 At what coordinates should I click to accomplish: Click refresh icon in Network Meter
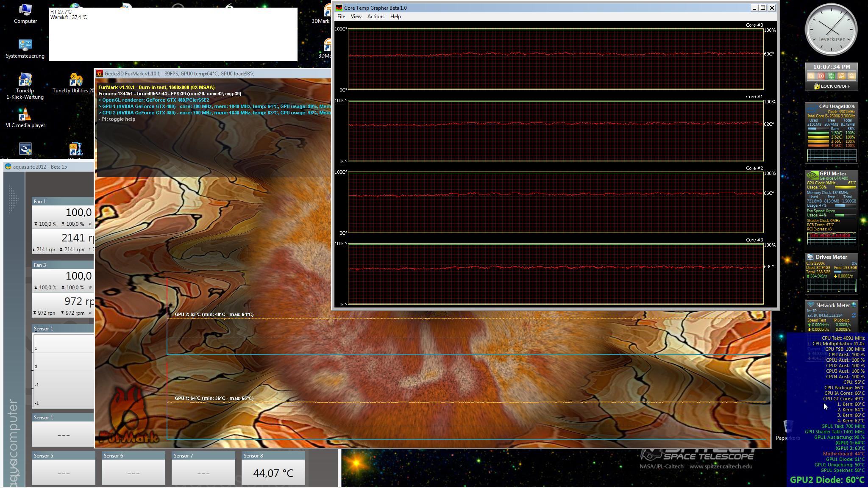click(854, 316)
